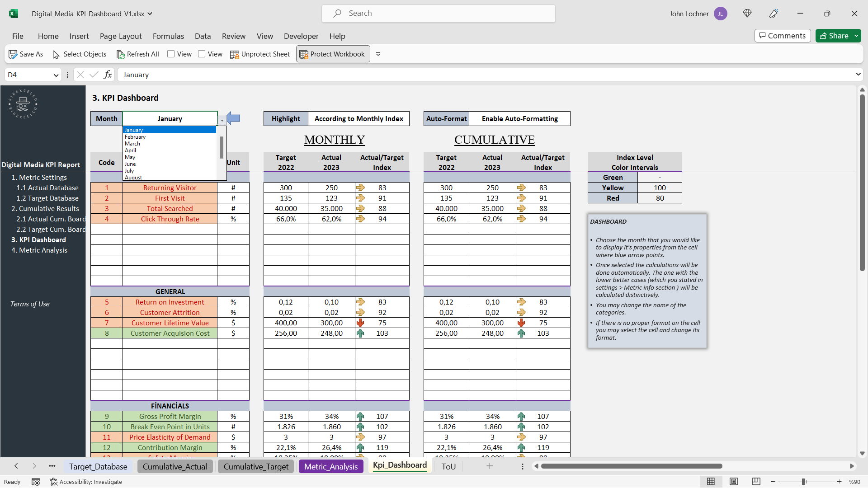Open the Name Box dropdown arrow
868x488 pixels.
pyautogui.click(x=56, y=75)
